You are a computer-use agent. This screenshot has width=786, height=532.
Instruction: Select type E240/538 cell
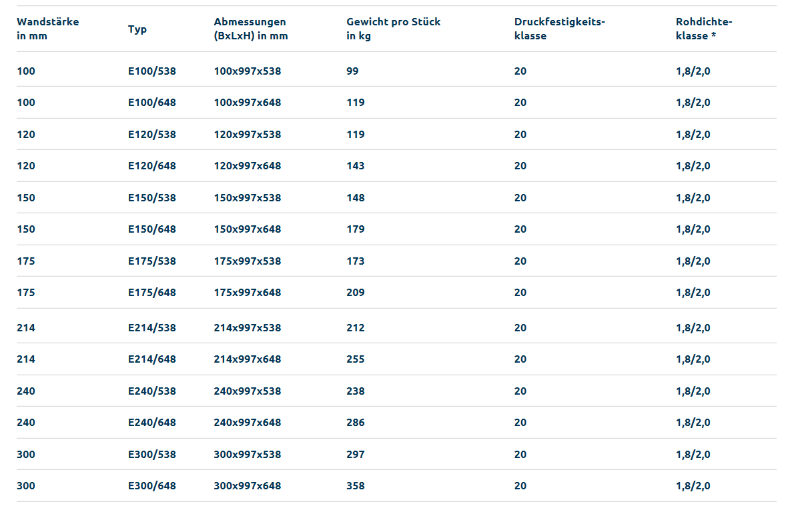tap(152, 391)
